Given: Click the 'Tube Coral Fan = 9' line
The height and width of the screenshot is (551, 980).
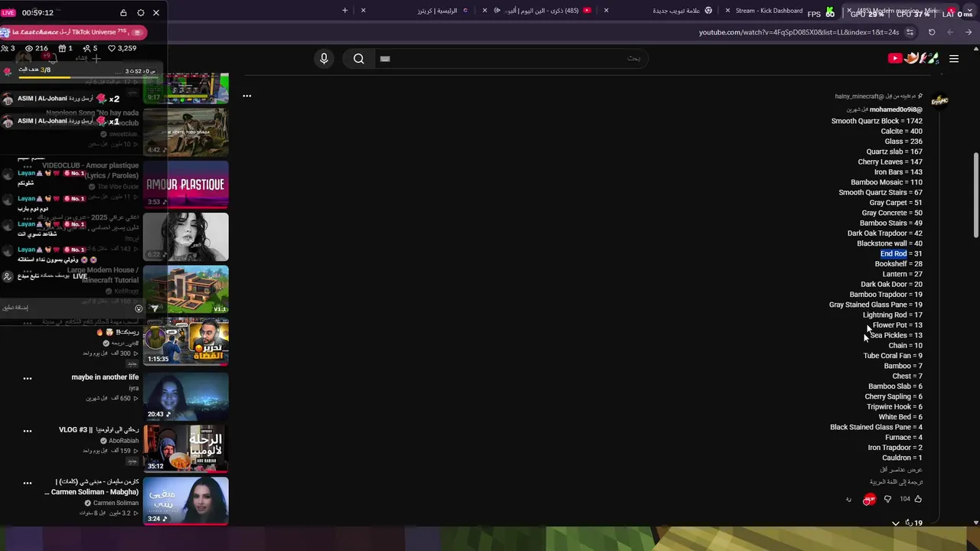Looking at the screenshot, I should [893, 356].
